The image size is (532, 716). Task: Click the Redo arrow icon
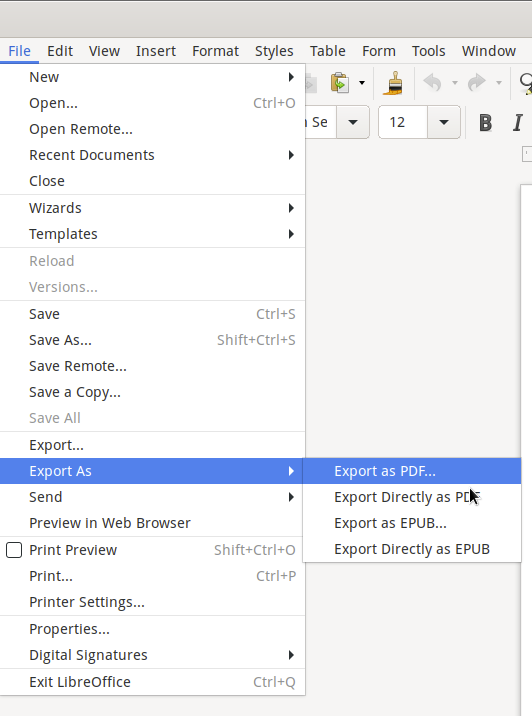[x=477, y=83]
